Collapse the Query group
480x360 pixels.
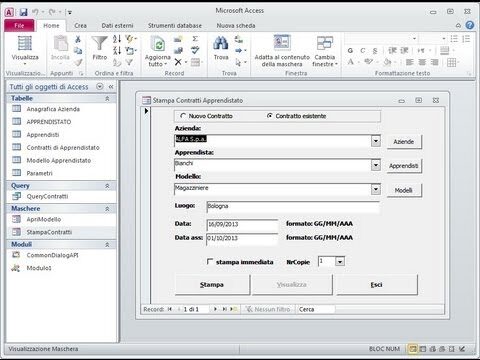click(107, 186)
